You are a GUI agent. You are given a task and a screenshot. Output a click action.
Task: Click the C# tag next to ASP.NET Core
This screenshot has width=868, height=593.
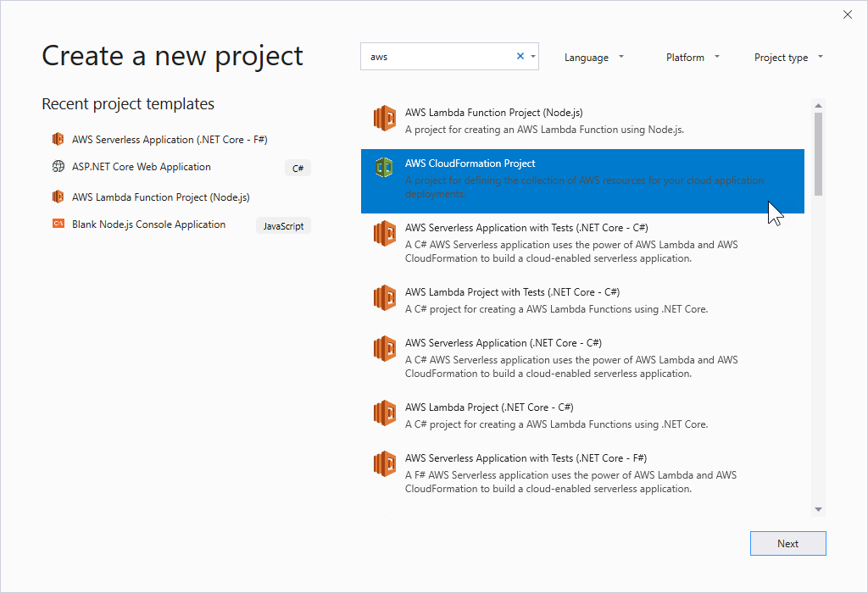(x=298, y=168)
